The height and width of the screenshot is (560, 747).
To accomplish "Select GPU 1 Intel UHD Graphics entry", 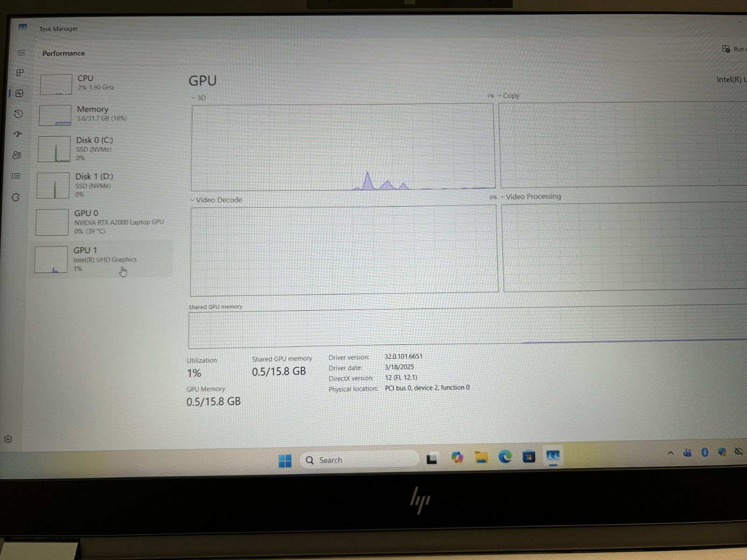I will point(101,259).
